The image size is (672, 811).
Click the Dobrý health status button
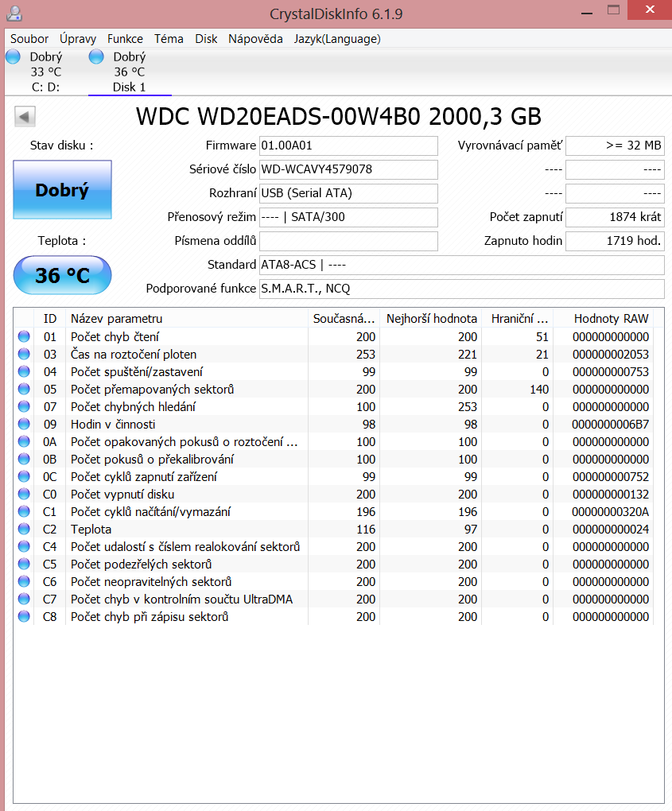coord(62,190)
